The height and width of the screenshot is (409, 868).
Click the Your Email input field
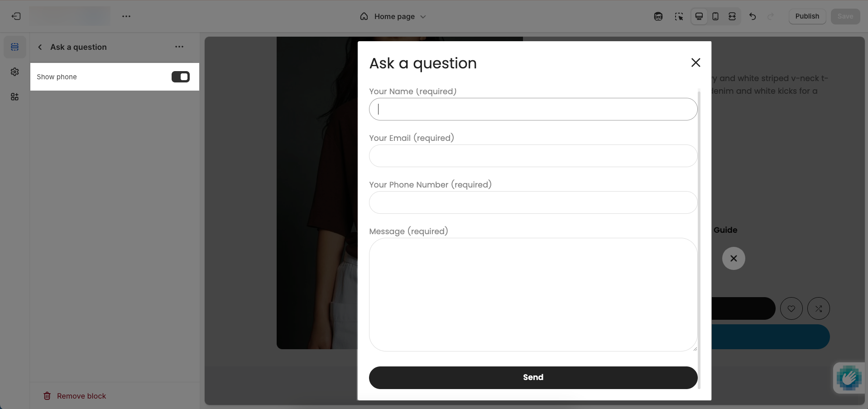tap(533, 156)
